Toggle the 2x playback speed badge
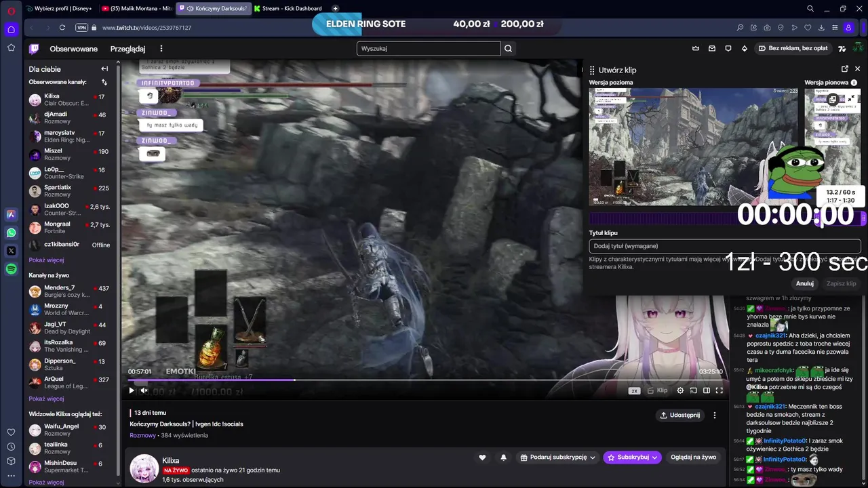 (x=634, y=391)
